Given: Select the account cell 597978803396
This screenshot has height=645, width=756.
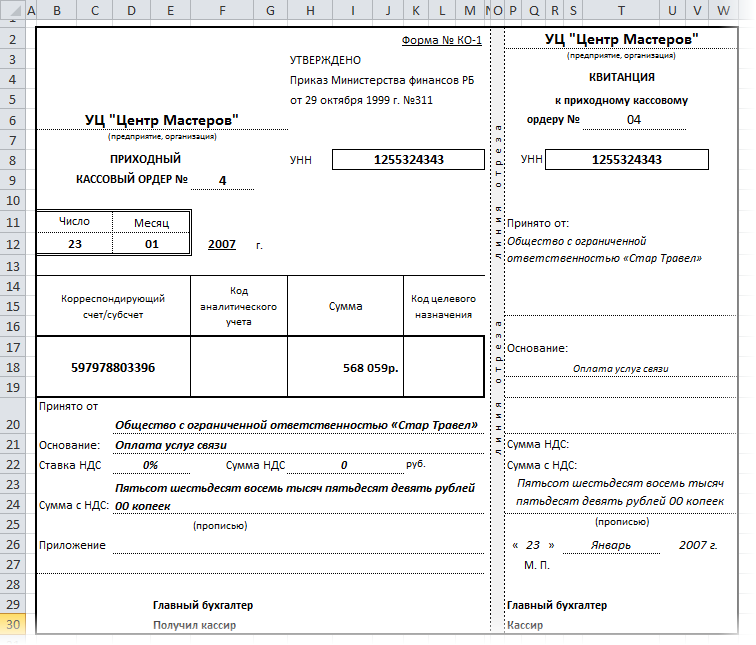Looking at the screenshot, I should 113,367.
